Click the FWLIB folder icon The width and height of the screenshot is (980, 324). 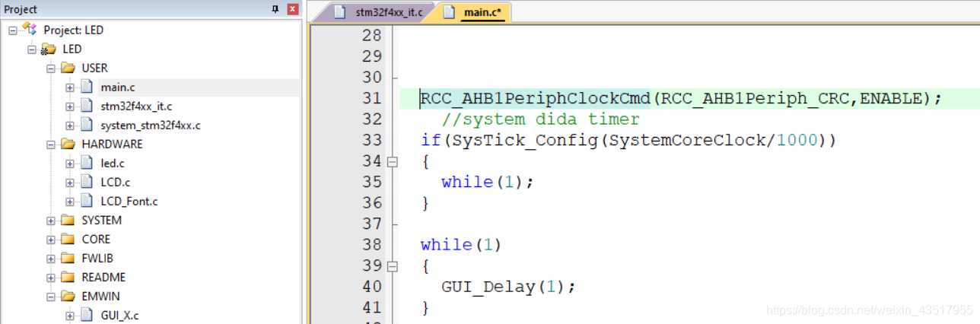pyautogui.click(x=67, y=258)
